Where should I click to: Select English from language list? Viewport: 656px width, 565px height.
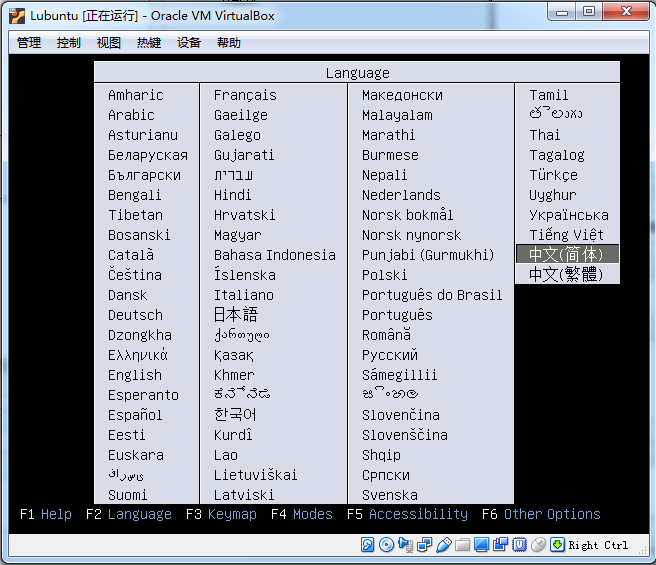pos(135,375)
